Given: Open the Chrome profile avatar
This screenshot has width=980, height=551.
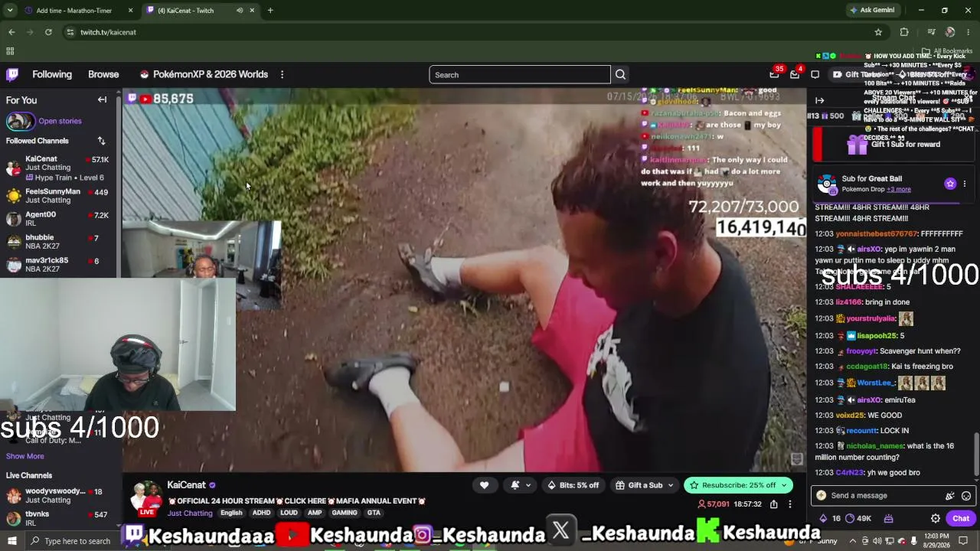Looking at the screenshot, I should [x=950, y=32].
